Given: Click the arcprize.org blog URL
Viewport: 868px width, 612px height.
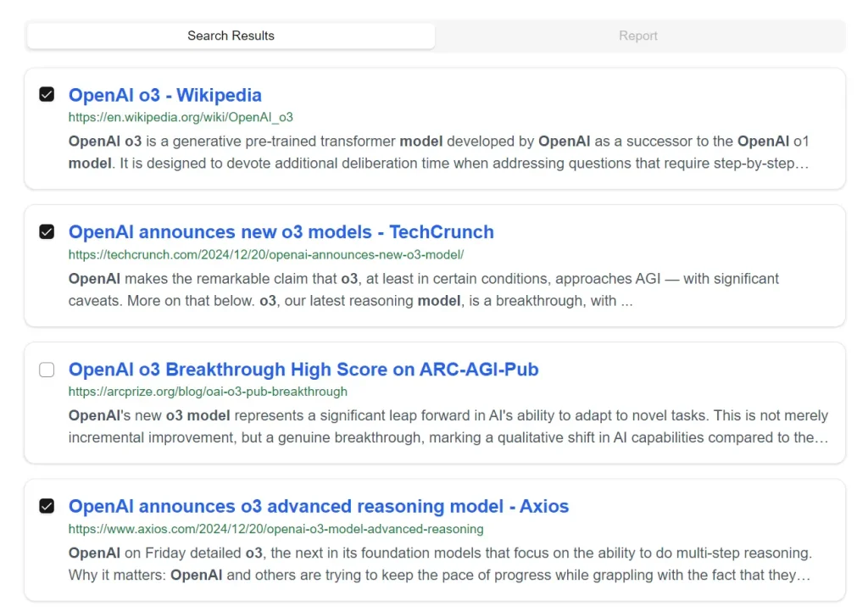Looking at the screenshot, I should coord(208,392).
